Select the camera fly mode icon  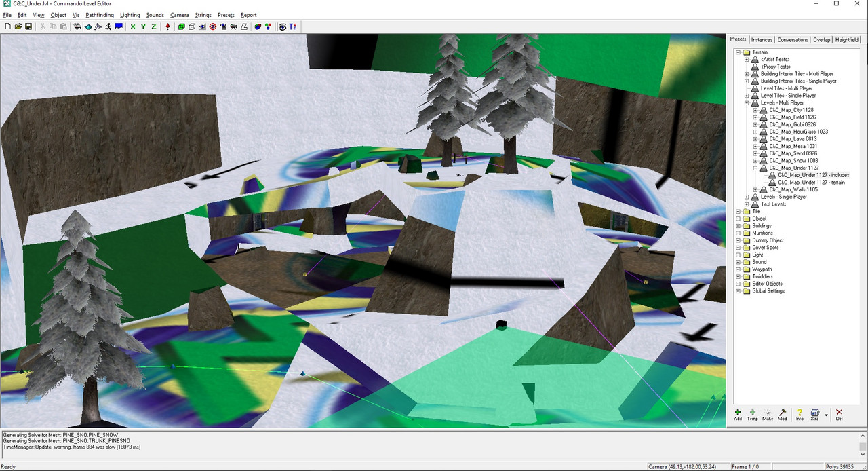(x=77, y=26)
